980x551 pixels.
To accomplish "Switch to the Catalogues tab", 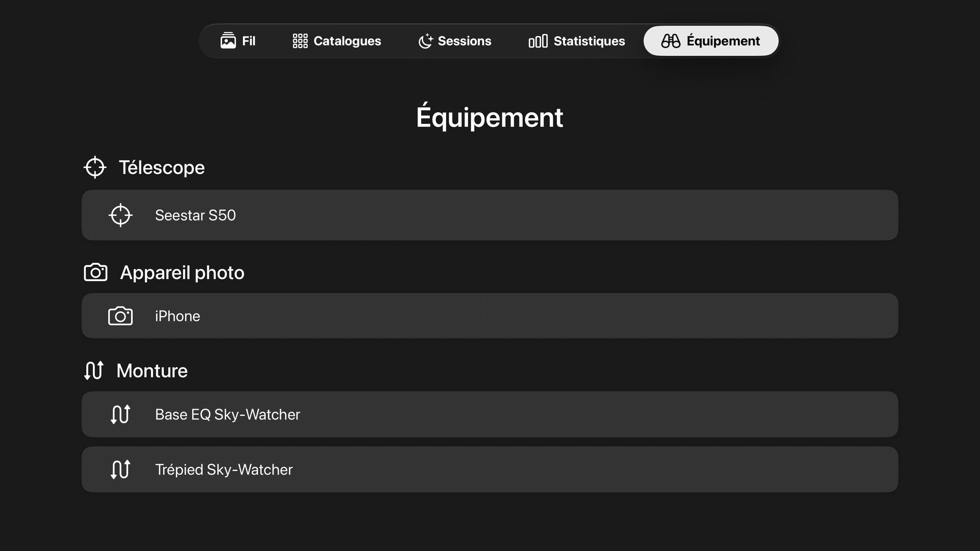I will [336, 41].
